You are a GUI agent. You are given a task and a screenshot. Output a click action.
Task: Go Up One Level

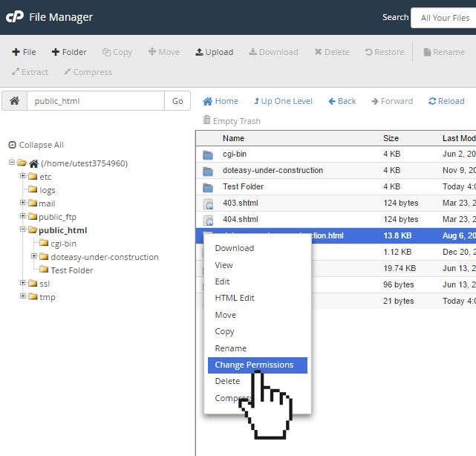[x=283, y=101]
